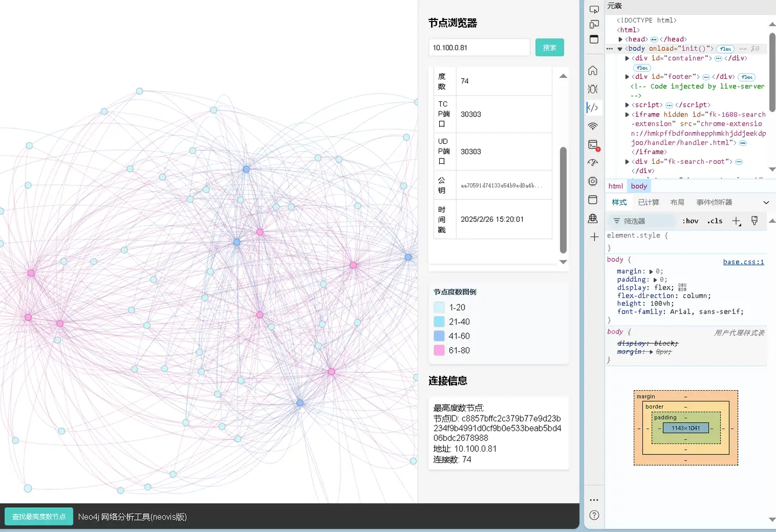
Task: Activate the inspect element picker tool
Action: (594, 10)
